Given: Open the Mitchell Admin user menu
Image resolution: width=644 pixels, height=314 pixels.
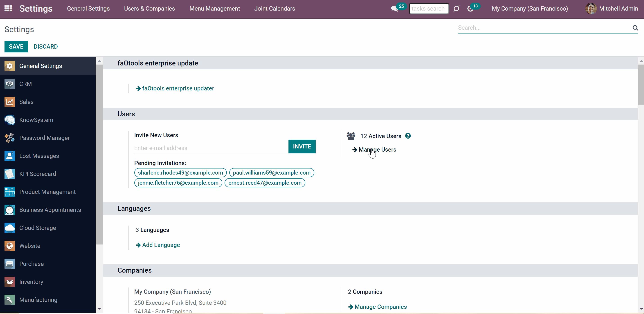Looking at the screenshot, I should (x=612, y=9).
